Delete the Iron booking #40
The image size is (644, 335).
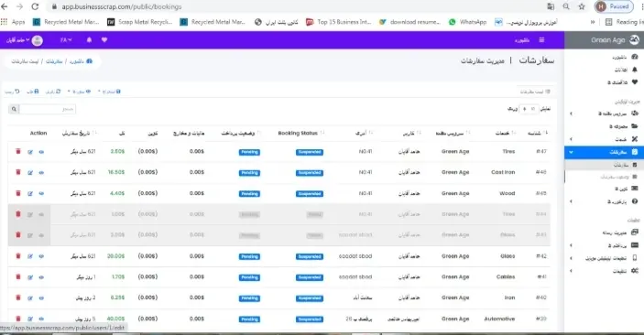coord(18,297)
